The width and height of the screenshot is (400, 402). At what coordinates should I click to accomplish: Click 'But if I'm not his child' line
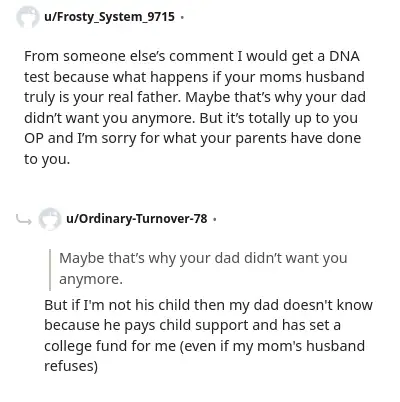(x=208, y=305)
